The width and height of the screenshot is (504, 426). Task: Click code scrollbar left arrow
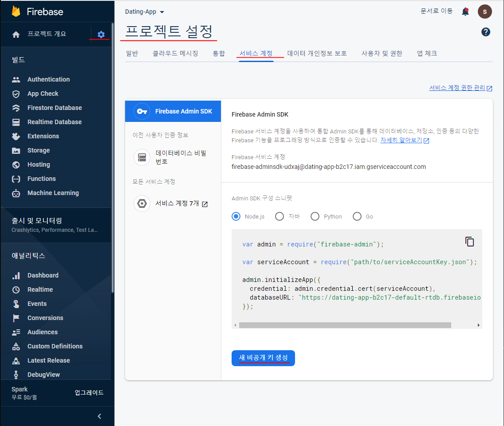point(235,325)
